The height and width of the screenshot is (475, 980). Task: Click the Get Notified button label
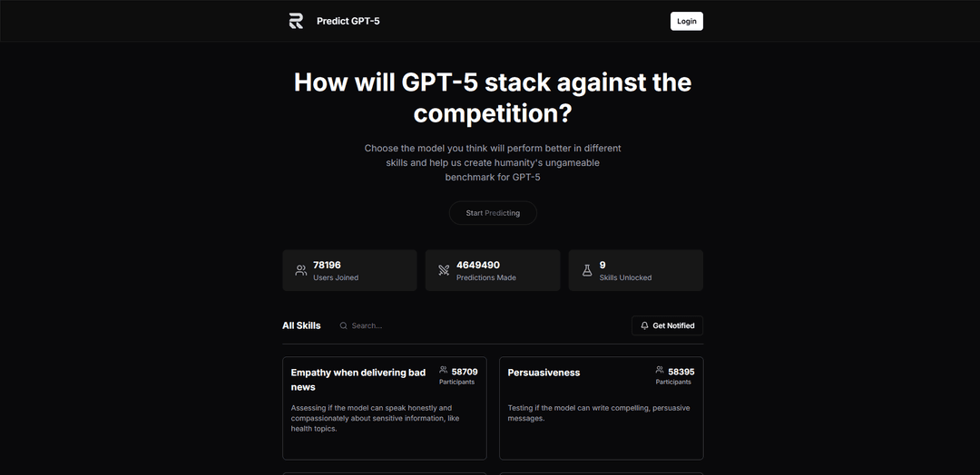673,325
